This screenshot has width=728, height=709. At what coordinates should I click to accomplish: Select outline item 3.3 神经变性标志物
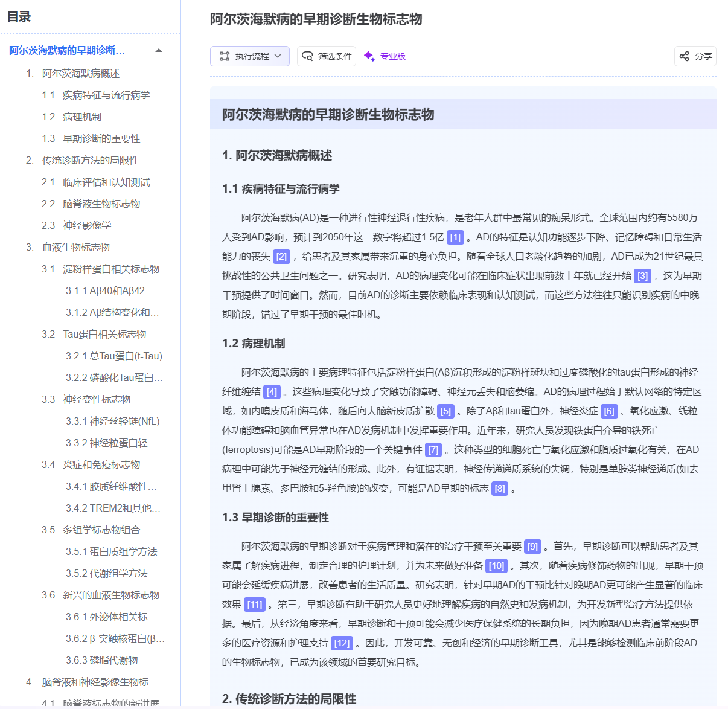tap(86, 399)
